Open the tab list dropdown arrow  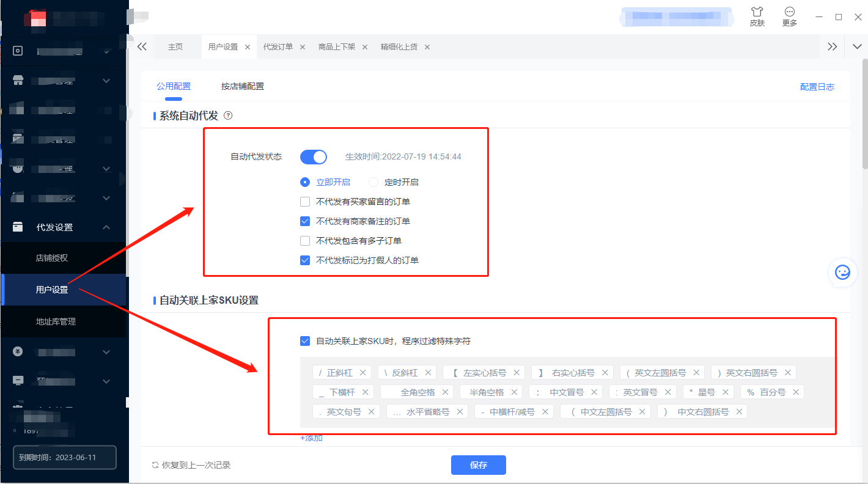click(856, 46)
